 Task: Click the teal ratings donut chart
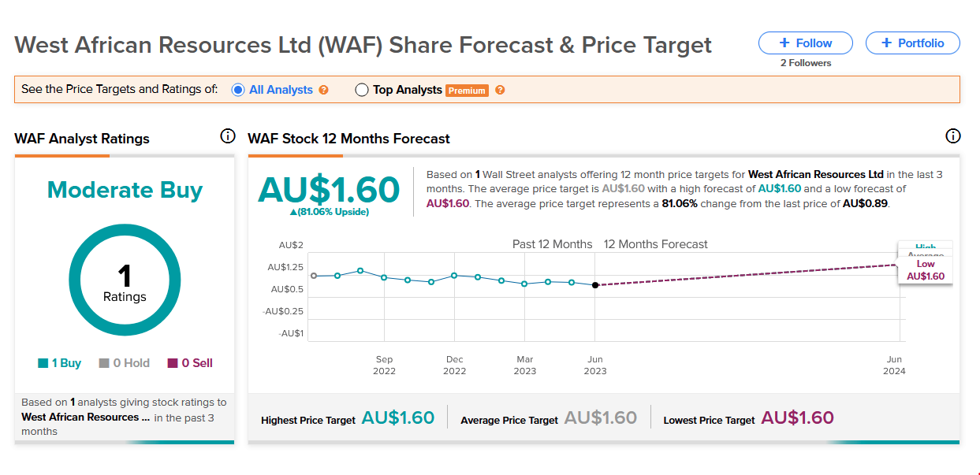[x=125, y=280]
